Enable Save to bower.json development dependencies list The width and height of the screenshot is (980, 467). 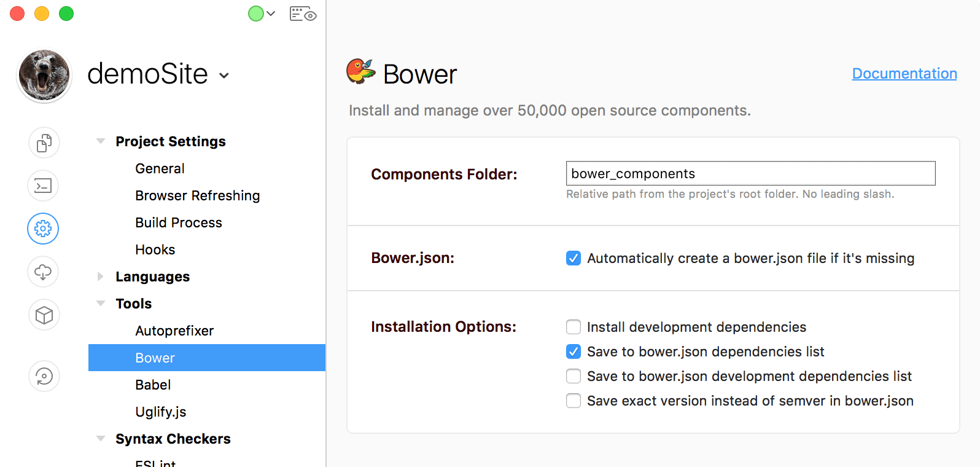pos(574,376)
